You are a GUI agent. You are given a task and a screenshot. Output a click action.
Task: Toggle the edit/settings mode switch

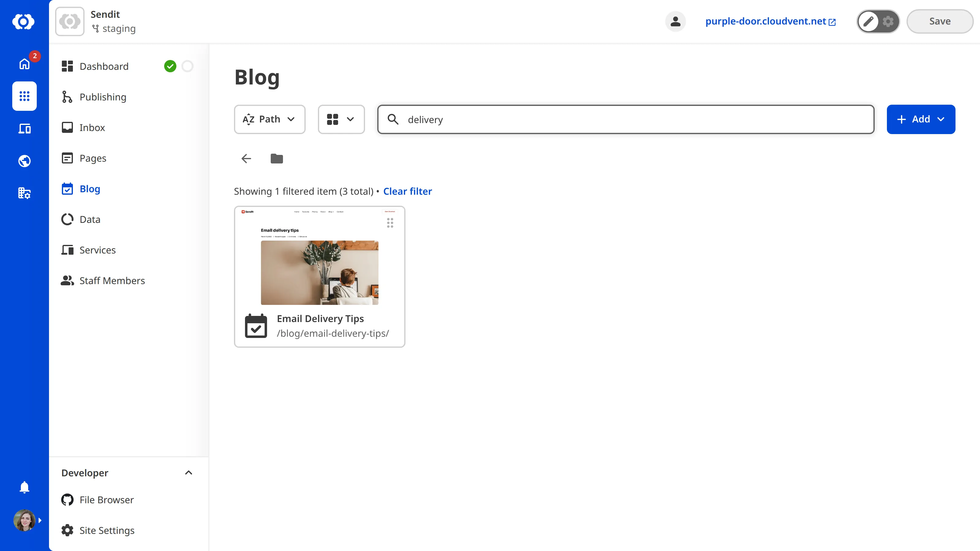[x=878, y=21]
